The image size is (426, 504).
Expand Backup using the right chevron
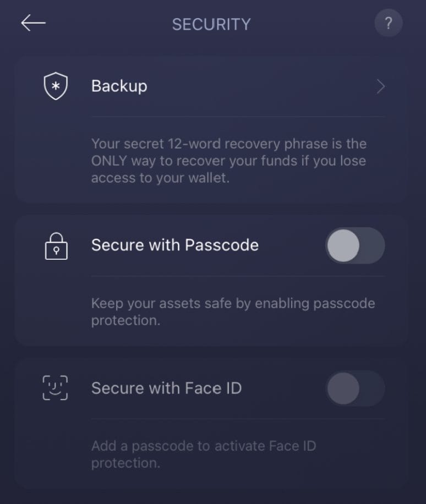(381, 86)
